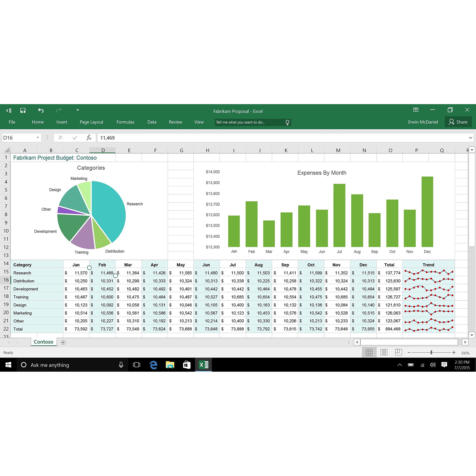Go to the previous sheet tab arrow

(9, 342)
